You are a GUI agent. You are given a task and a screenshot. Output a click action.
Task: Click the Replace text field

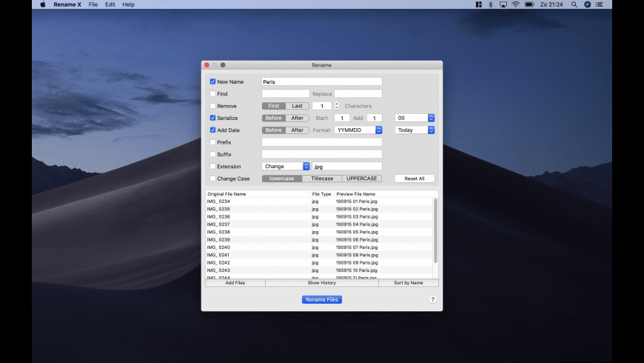click(358, 94)
